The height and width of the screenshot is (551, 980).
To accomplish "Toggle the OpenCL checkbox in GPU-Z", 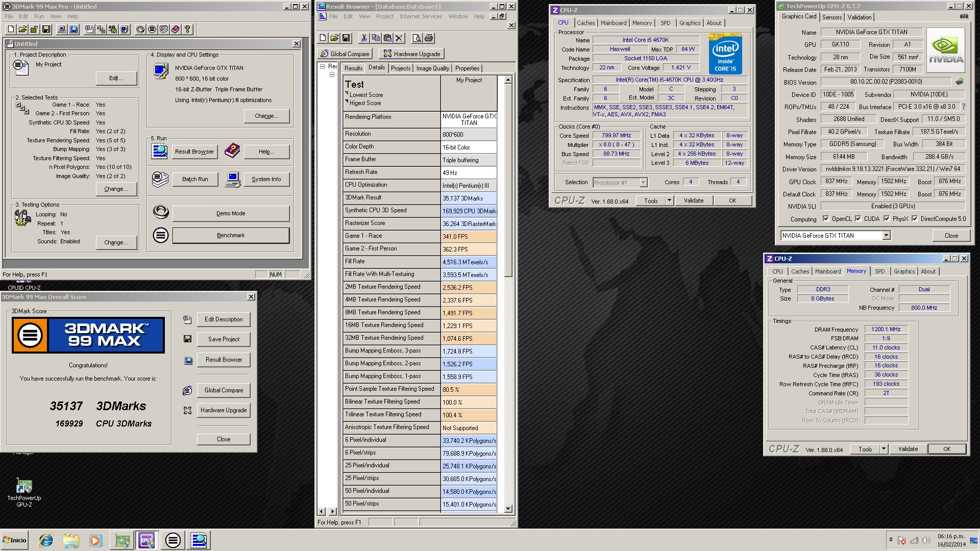I will click(826, 219).
